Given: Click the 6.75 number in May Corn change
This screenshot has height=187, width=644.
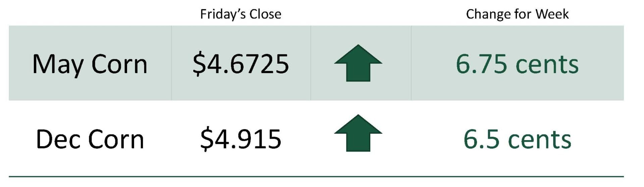Looking at the screenshot, I should [481, 64].
